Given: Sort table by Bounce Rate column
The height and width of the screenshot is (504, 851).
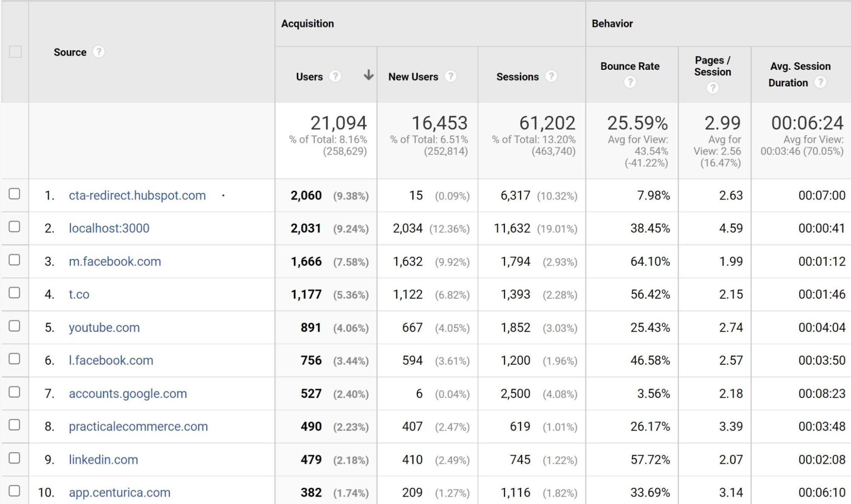Looking at the screenshot, I should [630, 66].
